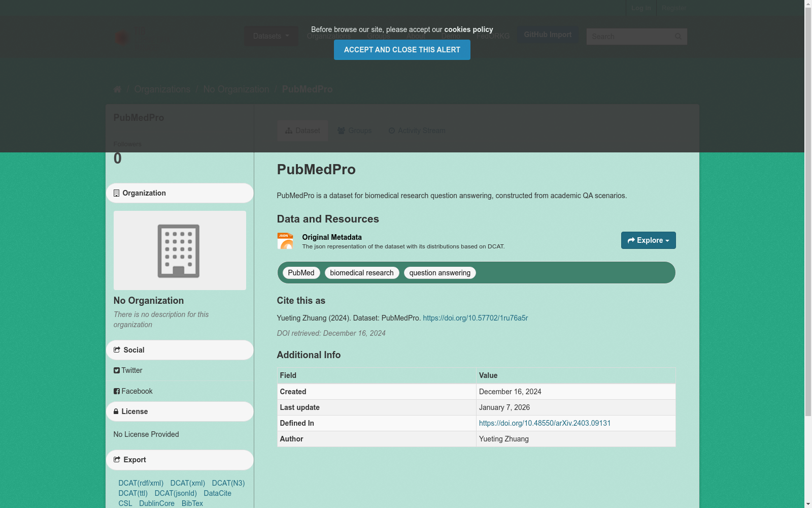812x508 pixels.
Task: Accept and close the cookies alert
Action: click(402, 50)
